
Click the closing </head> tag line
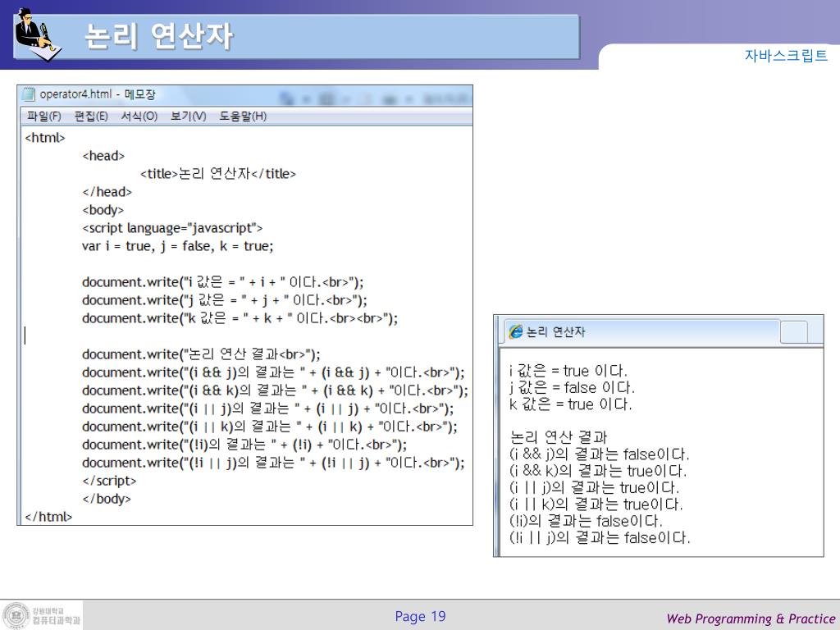pos(107,192)
